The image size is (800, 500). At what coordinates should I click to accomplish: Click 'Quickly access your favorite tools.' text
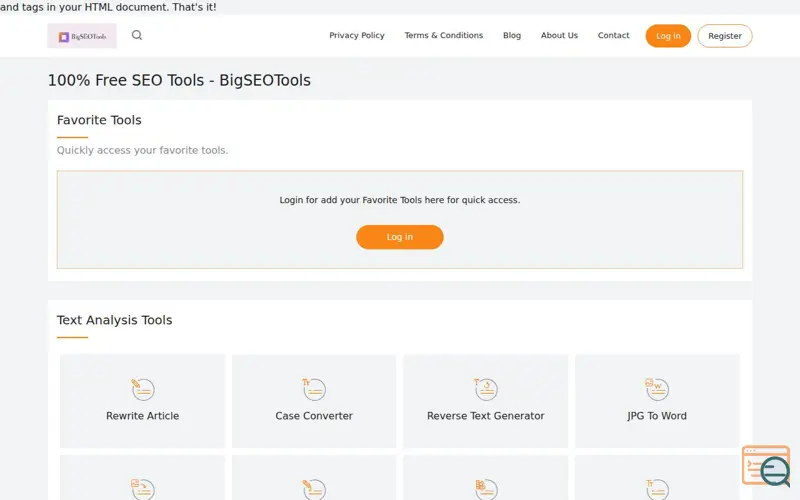(x=142, y=150)
